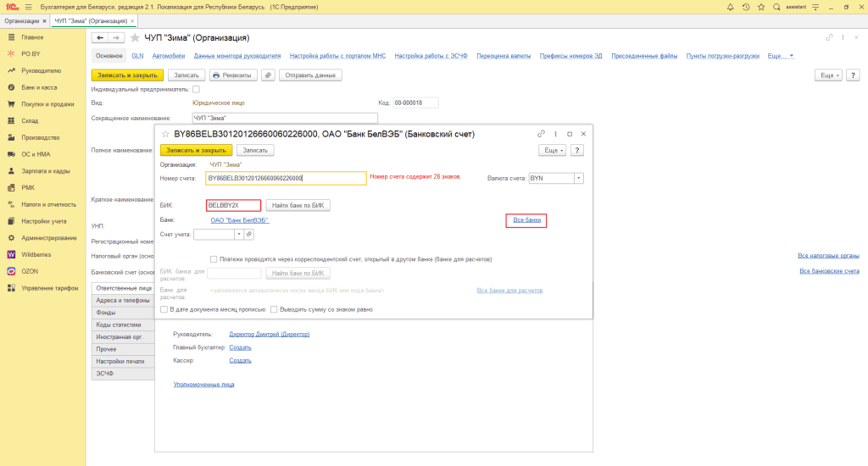This screenshot has width=868, height=466.
Task: Open Банк и касса section in sidebar
Action: 39,87
